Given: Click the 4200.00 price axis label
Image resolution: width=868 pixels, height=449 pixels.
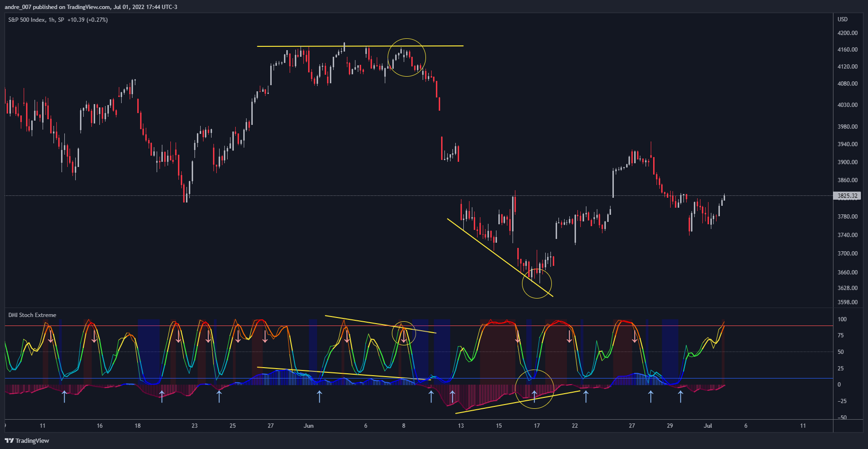Looking at the screenshot, I should [x=847, y=33].
